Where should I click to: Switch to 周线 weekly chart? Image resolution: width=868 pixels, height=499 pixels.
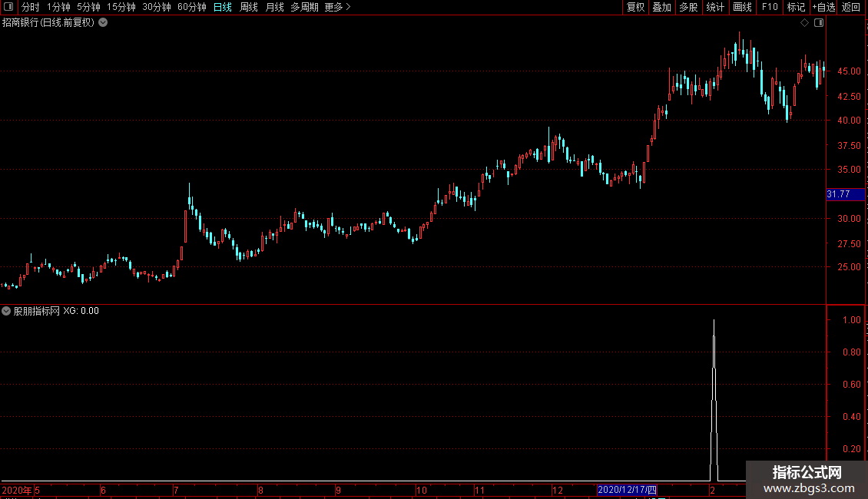(x=249, y=7)
